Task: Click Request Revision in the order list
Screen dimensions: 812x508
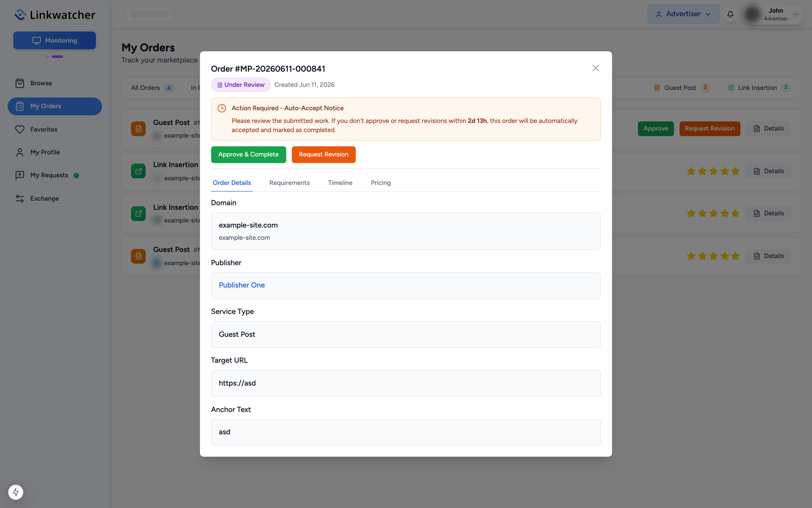Action: [x=710, y=129]
